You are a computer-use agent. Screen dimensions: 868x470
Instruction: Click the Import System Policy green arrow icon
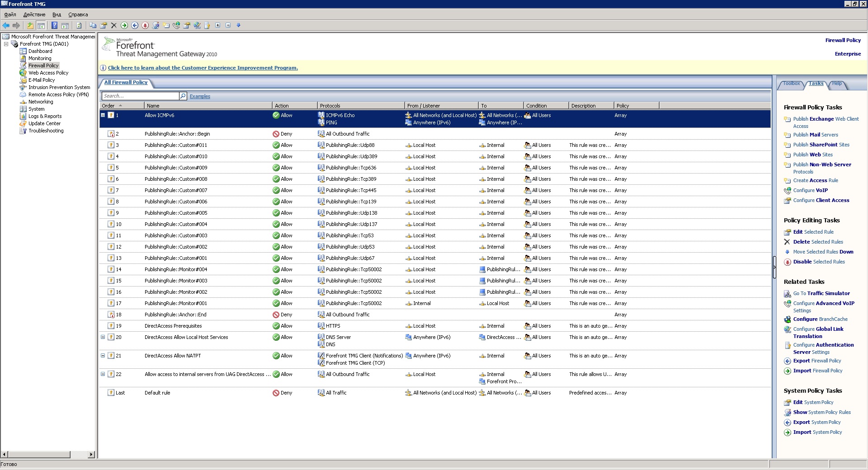[787, 432]
